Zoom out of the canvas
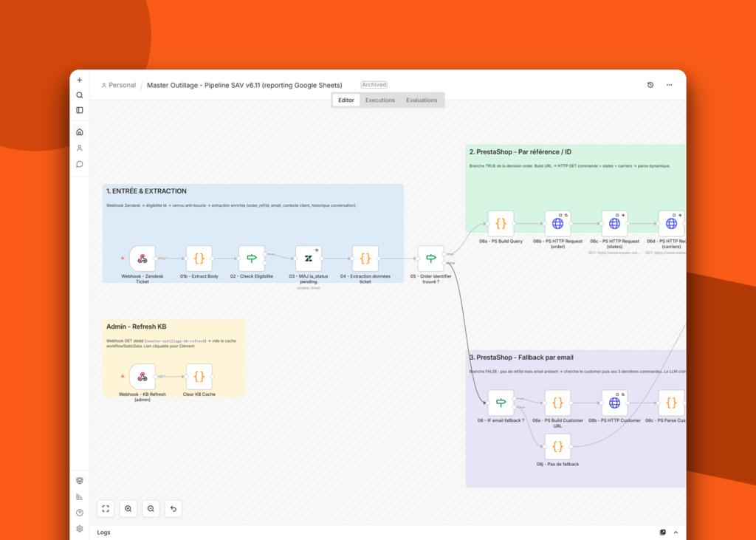 coord(151,509)
